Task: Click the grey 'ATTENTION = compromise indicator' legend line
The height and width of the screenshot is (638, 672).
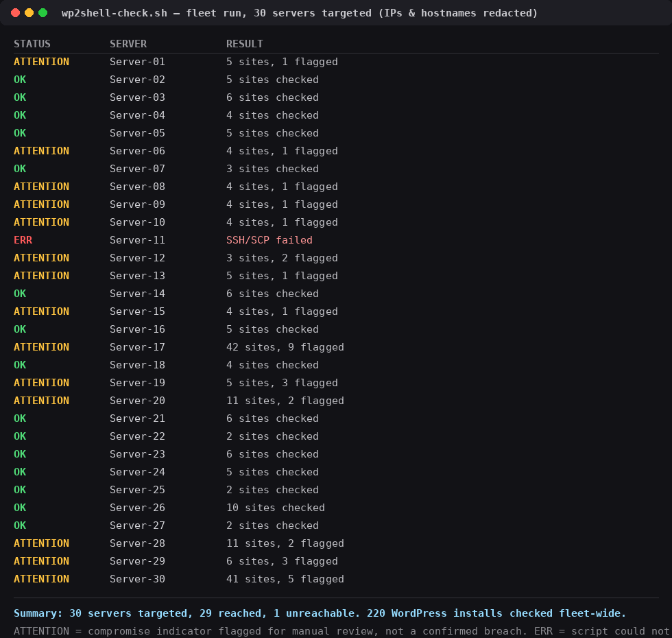Action: click(x=343, y=631)
